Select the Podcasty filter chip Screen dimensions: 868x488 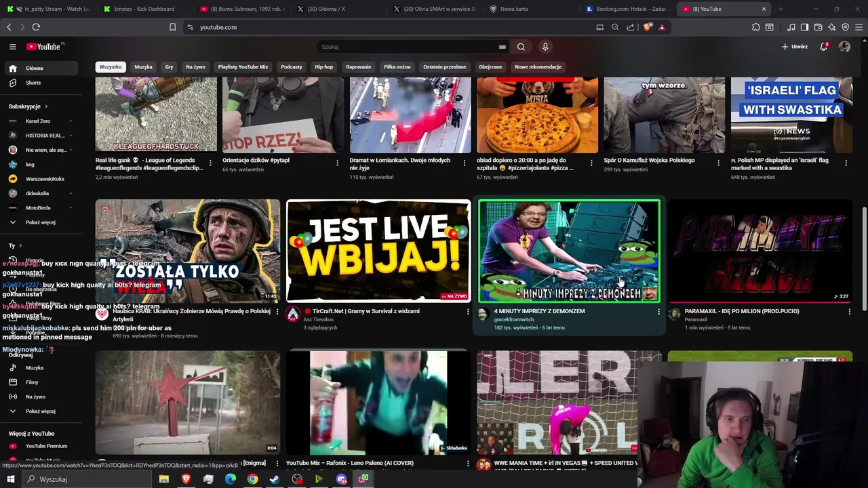(x=292, y=67)
